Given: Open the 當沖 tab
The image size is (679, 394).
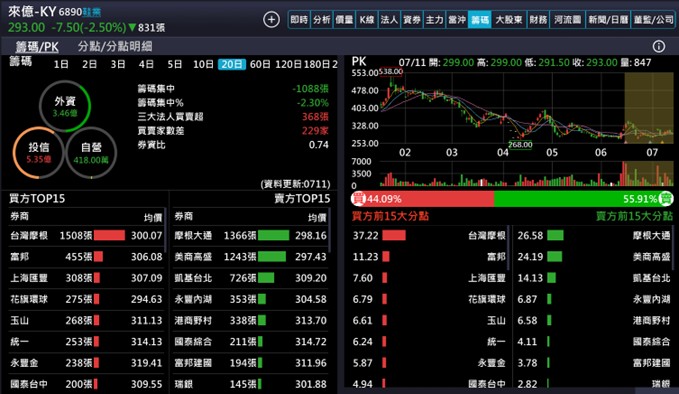Looking at the screenshot, I should coord(457,19).
